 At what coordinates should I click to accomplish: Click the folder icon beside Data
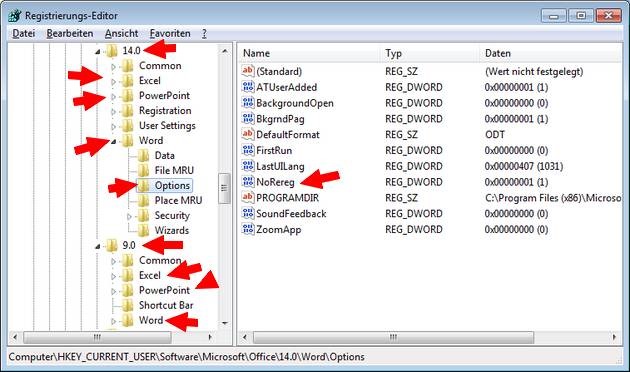tap(143, 155)
